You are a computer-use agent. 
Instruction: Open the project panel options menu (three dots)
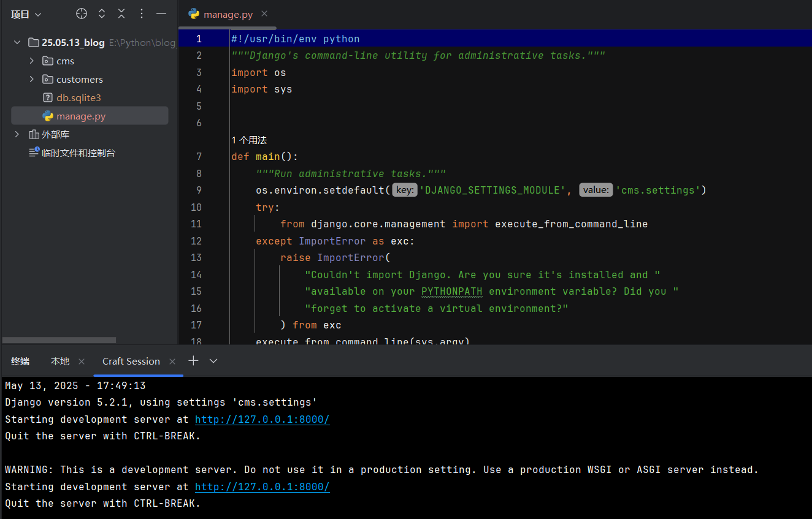coord(142,13)
